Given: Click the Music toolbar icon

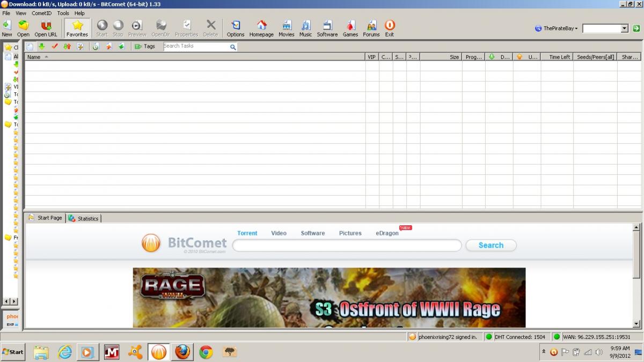Looking at the screenshot, I should [305, 26].
